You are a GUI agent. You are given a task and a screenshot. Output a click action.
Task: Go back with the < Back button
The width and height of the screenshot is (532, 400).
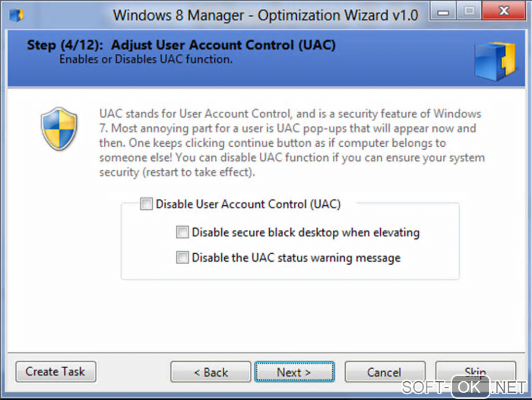click(x=211, y=372)
